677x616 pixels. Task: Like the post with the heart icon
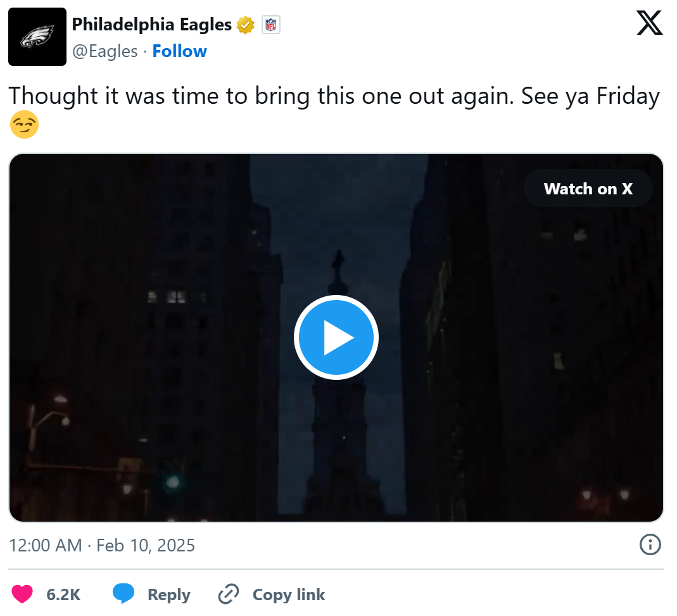[22, 594]
